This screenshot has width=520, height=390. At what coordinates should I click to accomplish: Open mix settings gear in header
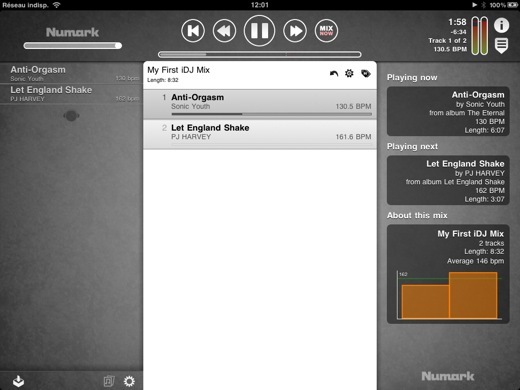tap(349, 73)
